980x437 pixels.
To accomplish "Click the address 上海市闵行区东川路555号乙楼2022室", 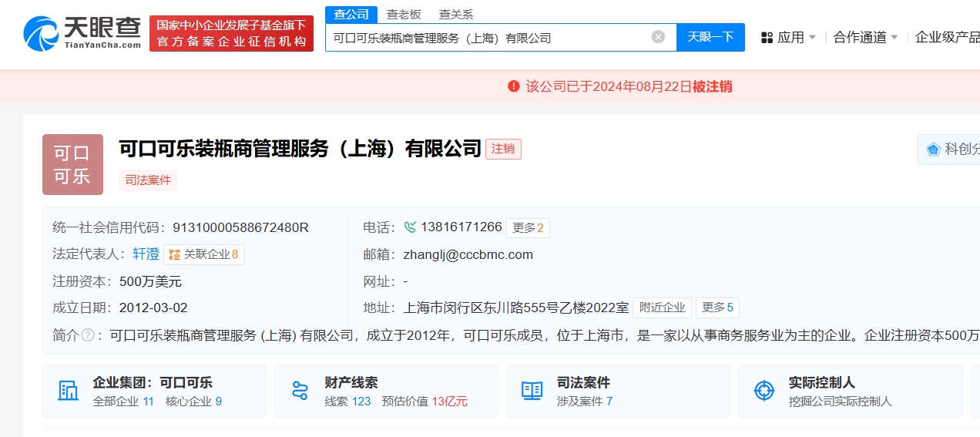I will 516,308.
